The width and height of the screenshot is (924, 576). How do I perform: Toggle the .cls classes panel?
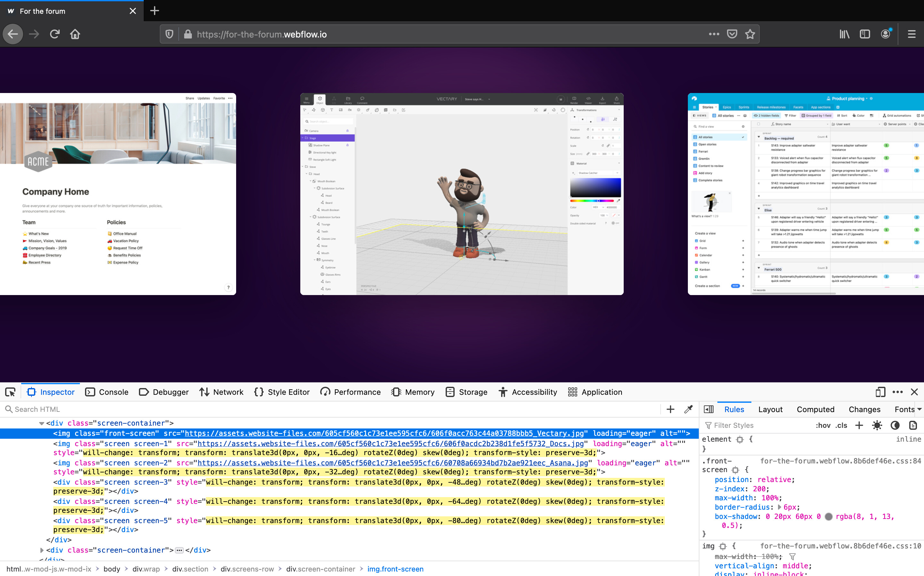841,425
